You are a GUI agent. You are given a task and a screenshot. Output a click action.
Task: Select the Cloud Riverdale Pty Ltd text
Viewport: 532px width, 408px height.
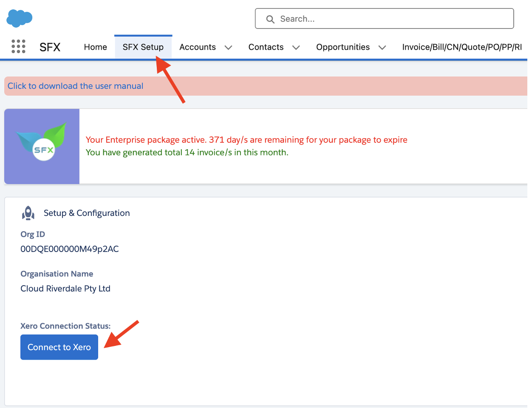click(x=65, y=289)
